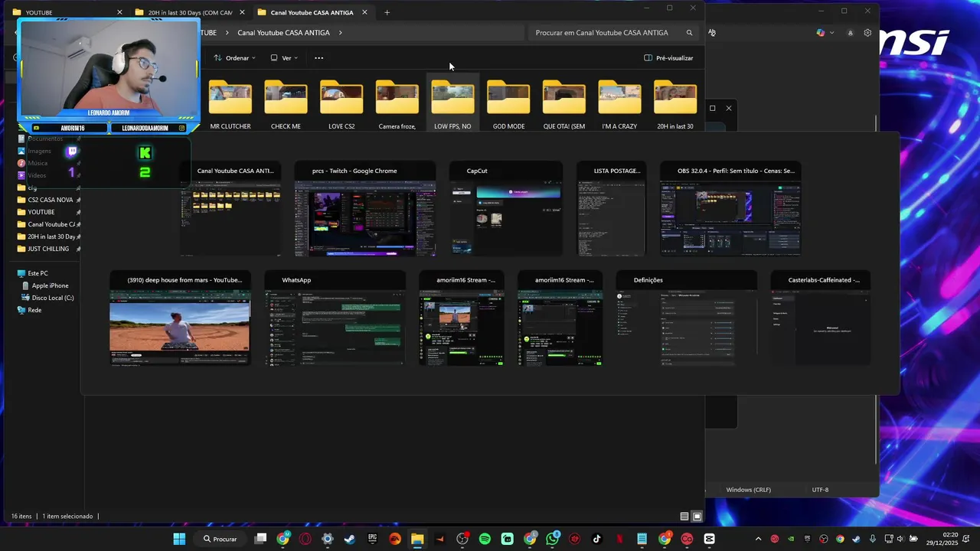
Task: Open CS2 CASA NOVA in sidebar
Action: click(x=48, y=200)
